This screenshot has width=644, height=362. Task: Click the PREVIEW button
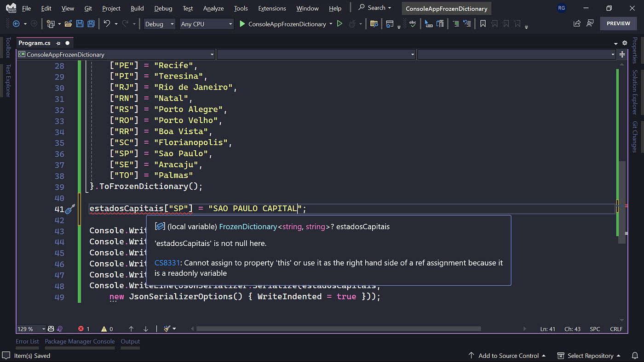(x=618, y=23)
